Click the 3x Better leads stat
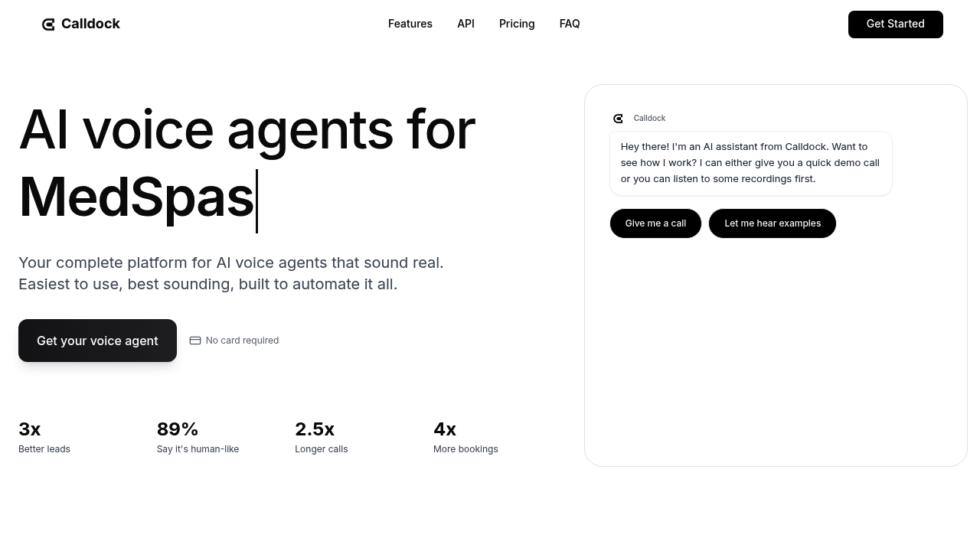This screenshot has height=551, width=980. pyautogui.click(x=44, y=437)
